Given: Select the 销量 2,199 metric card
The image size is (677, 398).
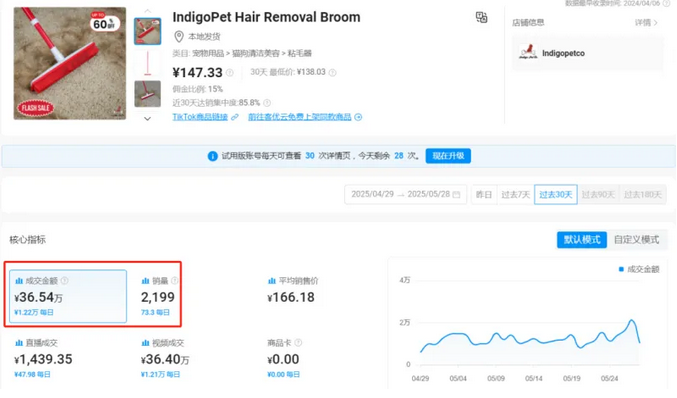Looking at the screenshot, I should (x=158, y=296).
